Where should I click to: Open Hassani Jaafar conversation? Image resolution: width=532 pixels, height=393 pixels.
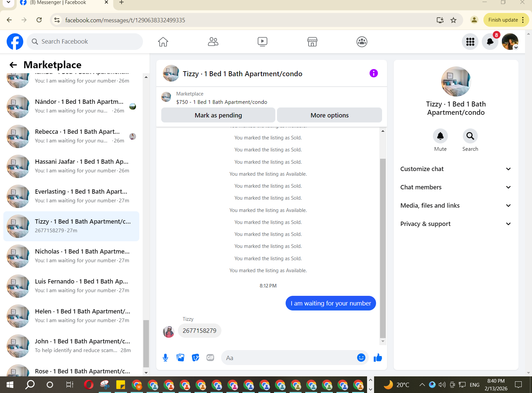71,166
